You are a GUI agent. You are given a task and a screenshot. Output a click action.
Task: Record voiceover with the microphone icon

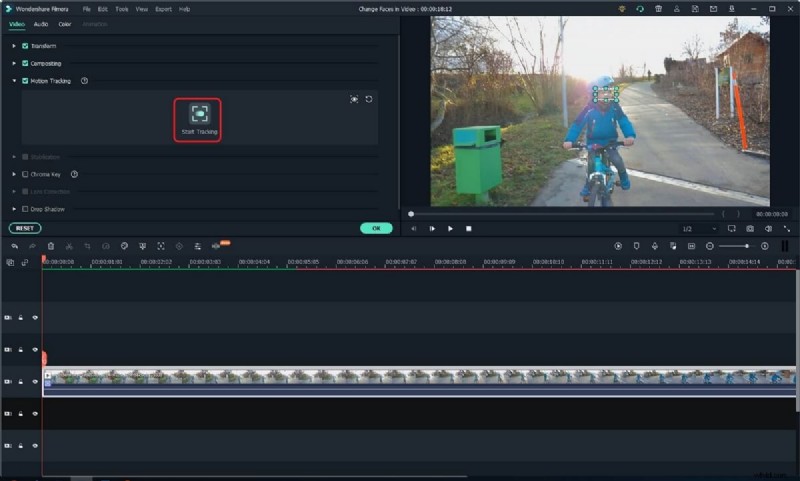[655, 246]
